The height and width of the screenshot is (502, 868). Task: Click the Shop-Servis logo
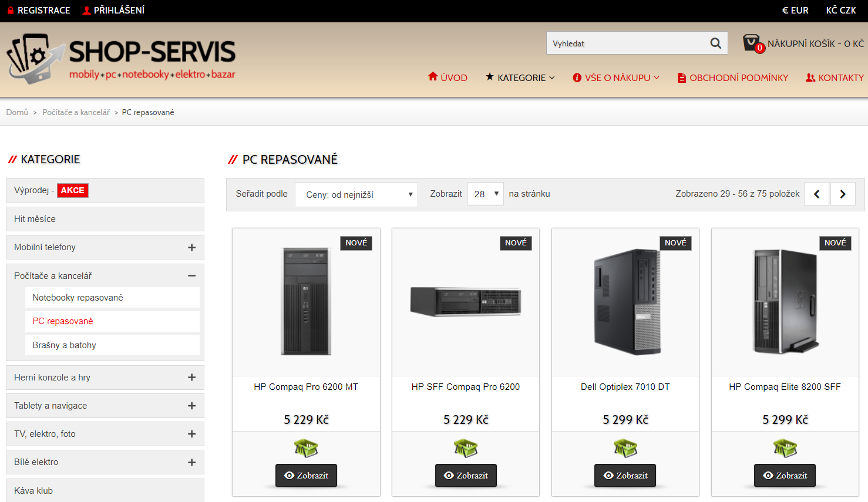(121, 58)
